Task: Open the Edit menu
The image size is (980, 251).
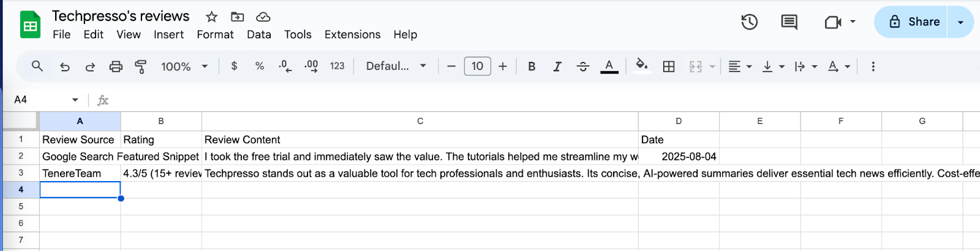Action: 93,34
